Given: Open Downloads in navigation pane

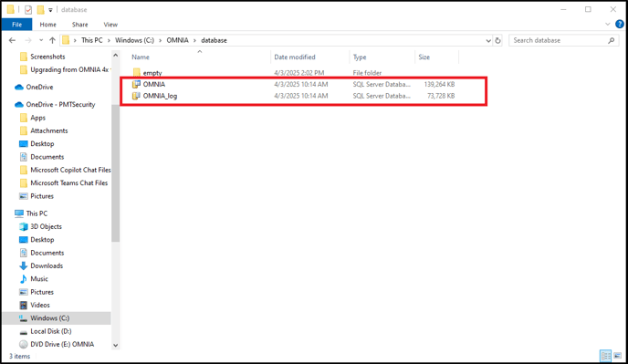Looking at the screenshot, I should click(47, 265).
